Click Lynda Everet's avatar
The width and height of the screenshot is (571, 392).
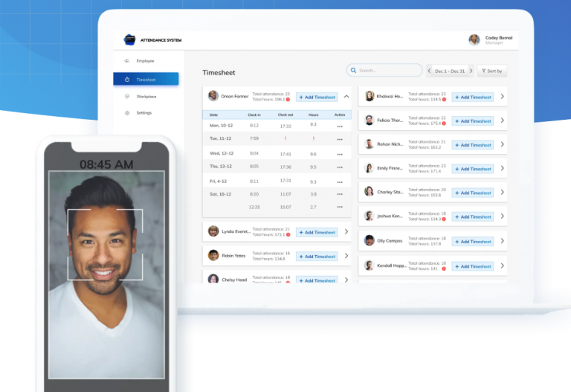click(x=213, y=231)
